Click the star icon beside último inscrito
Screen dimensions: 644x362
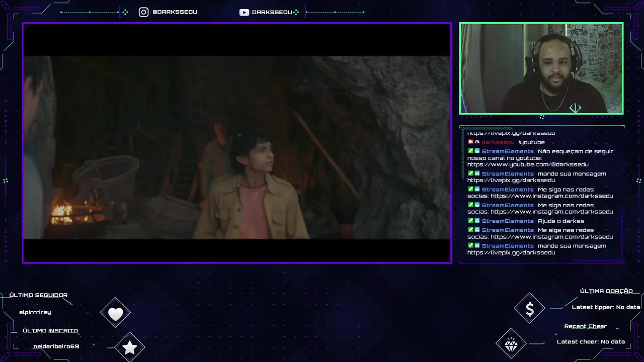(130, 347)
